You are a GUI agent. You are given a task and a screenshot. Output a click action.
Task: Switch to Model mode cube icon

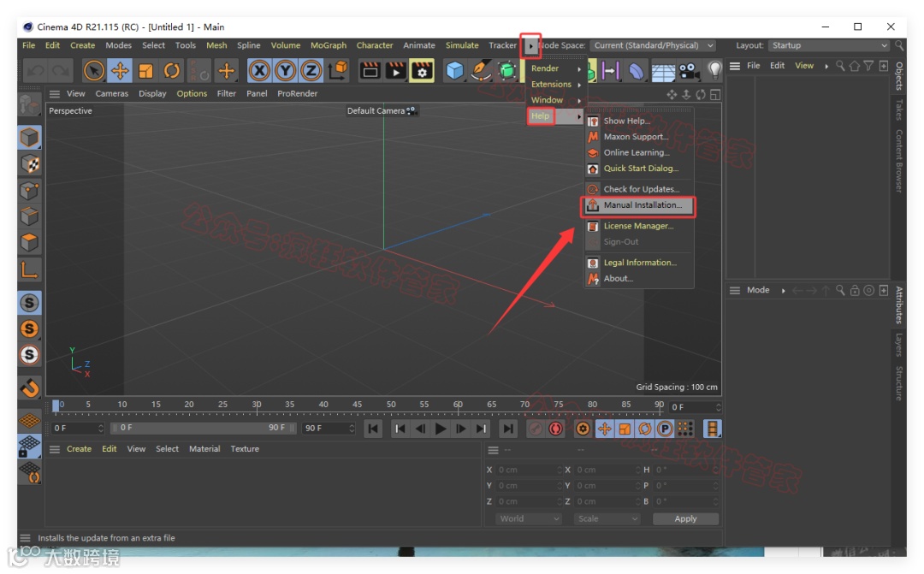[29, 138]
